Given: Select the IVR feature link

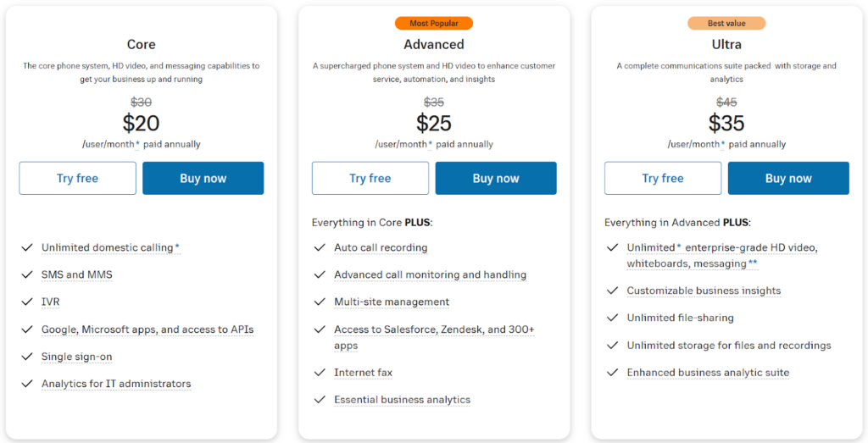Looking at the screenshot, I should 51,302.
